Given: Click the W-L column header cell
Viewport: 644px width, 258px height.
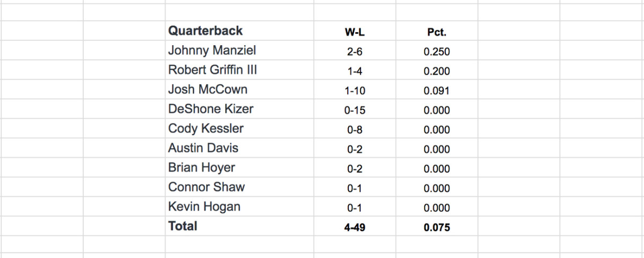Looking at the screenshot, I should tap(355, 32).
